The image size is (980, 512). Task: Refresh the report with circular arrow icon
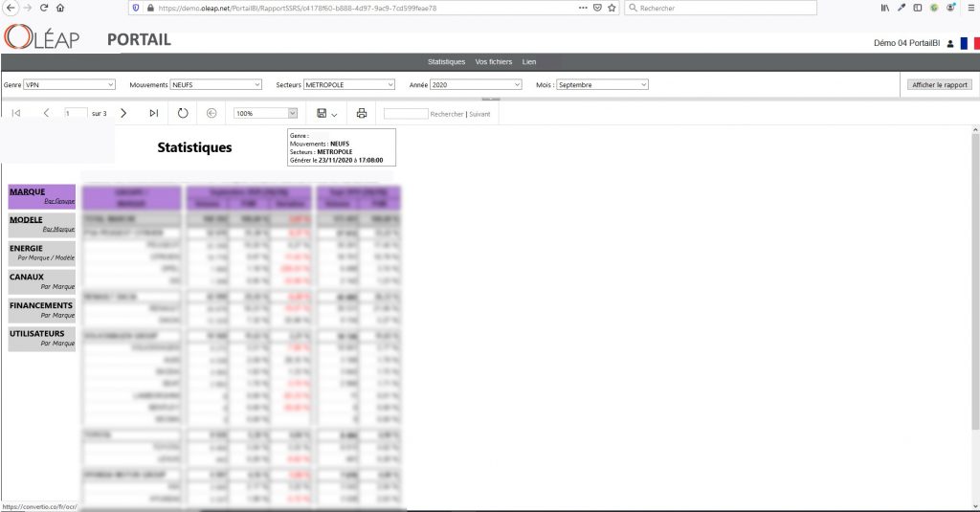tap(183, 113)
